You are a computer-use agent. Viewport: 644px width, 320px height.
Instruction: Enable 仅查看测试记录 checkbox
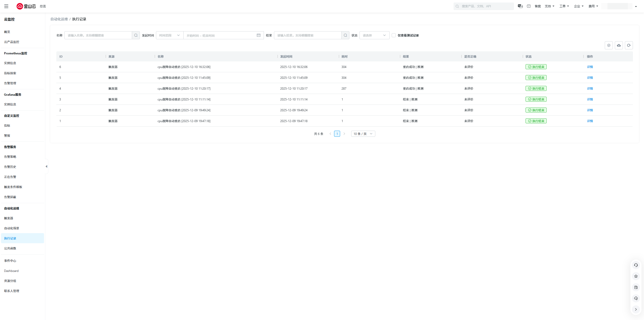pyautogui.click(x=394, y=35)
